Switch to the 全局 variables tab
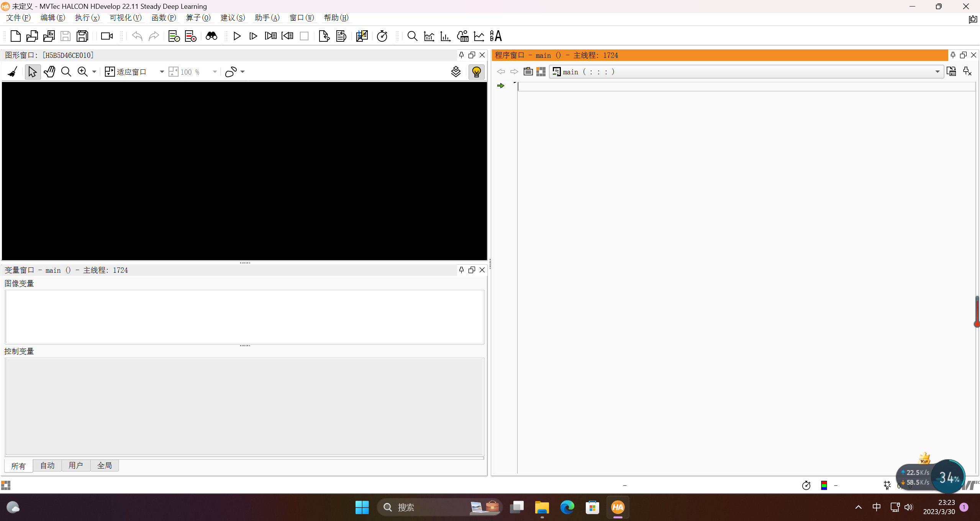Image resolution: width=980 pixels, height=521 pixels. 105,465
